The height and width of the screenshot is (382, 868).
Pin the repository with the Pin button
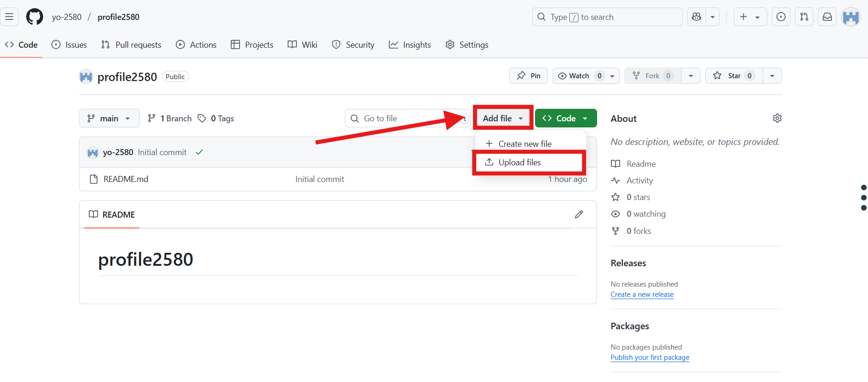coord(529,76)
